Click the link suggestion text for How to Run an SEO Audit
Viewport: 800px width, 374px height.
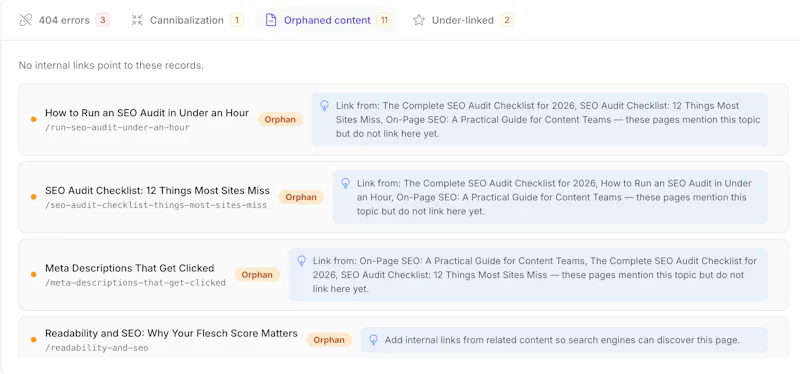(548, 120)
